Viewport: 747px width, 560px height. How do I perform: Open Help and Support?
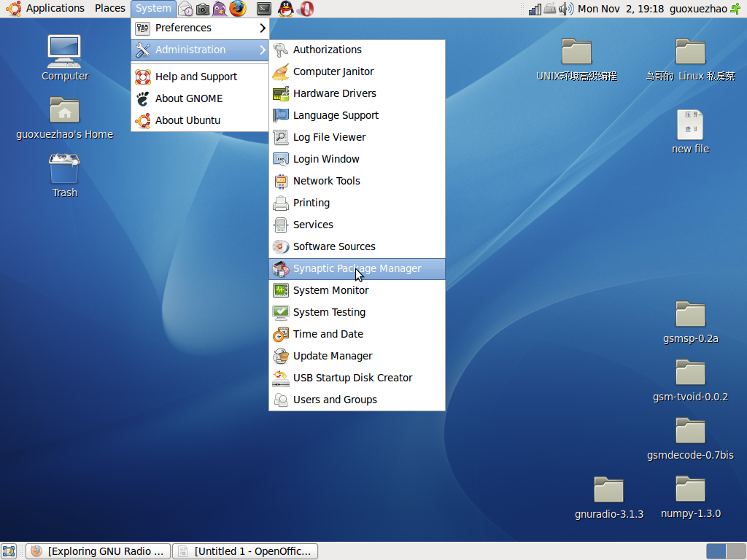coord(200,77)
